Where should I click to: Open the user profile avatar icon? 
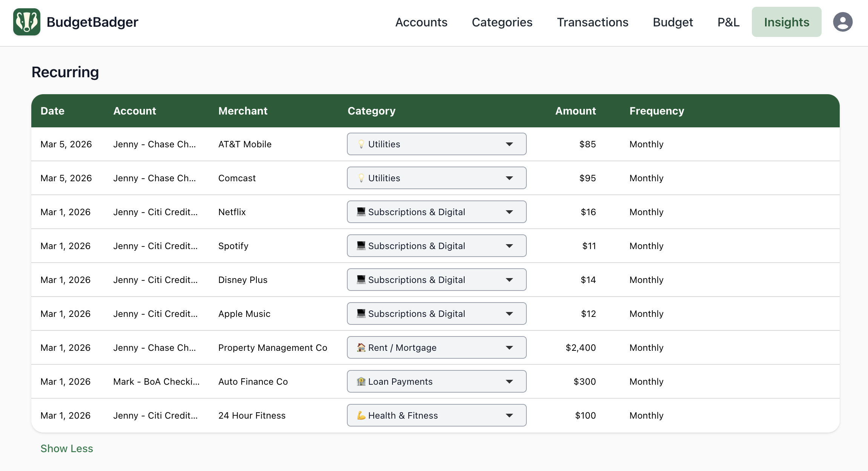(842, 22)
